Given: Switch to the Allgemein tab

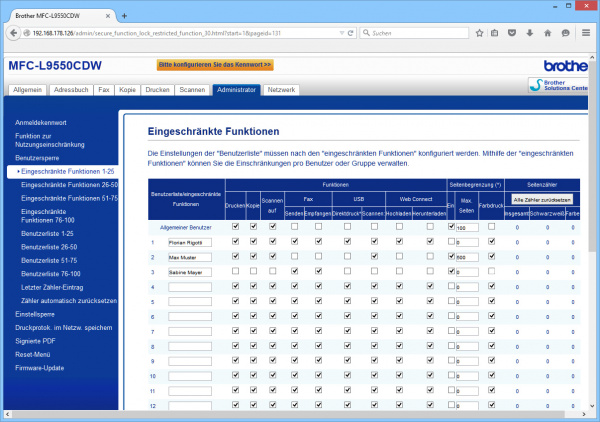Looking at the screenshot, I should point(28,90).
